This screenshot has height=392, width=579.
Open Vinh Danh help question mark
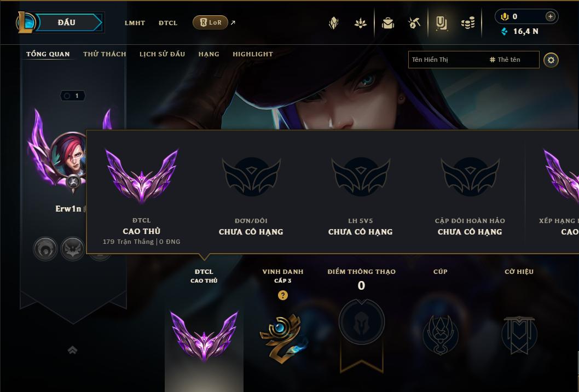point(283,295)
